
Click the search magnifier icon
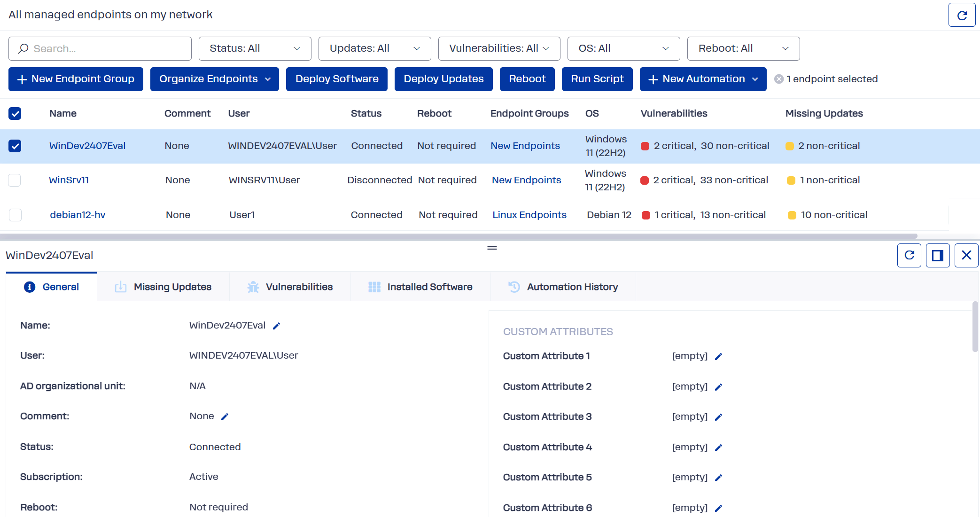[x=23, y=48]
